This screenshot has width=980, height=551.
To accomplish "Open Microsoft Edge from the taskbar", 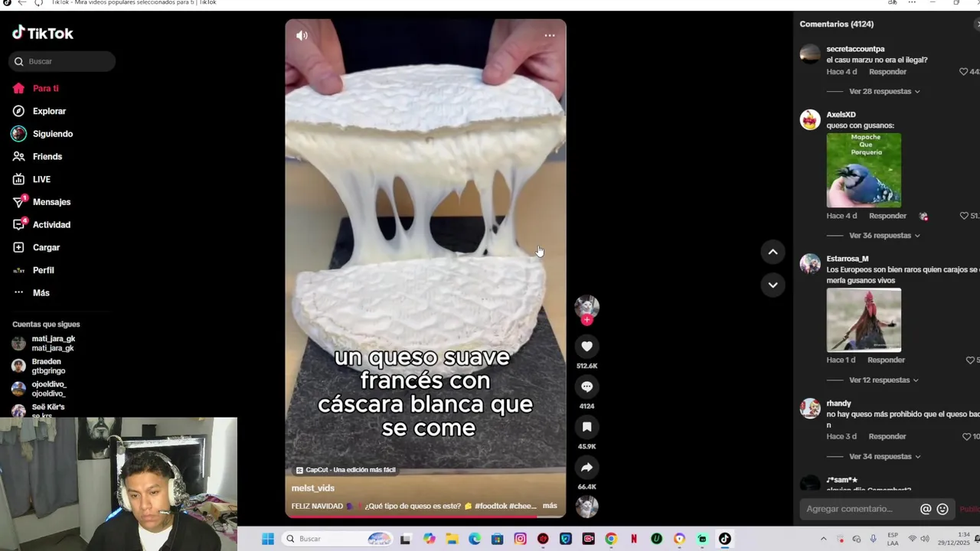I will click(x=475, y=539).
